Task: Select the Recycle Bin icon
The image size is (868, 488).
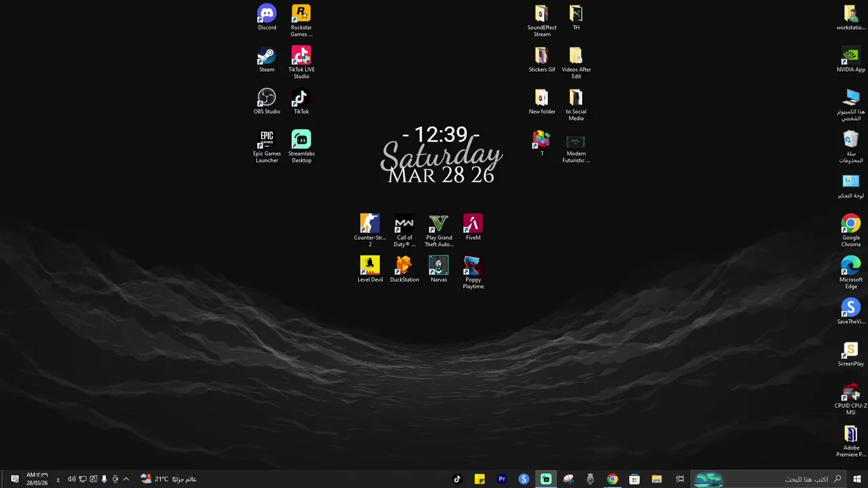Action: click(850, 147)
